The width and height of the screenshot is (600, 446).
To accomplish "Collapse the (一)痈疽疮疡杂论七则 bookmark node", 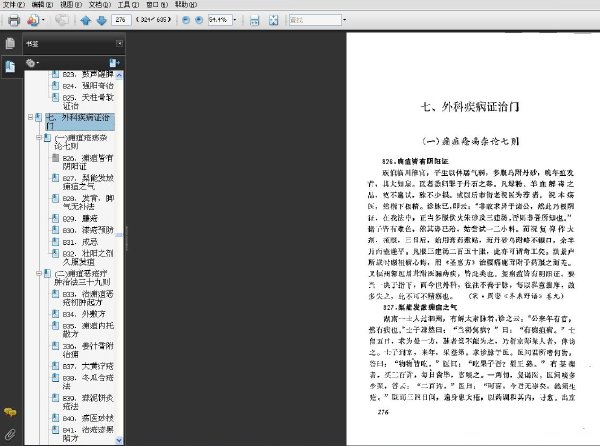I will pyautogui.click(x=39, y=137).
